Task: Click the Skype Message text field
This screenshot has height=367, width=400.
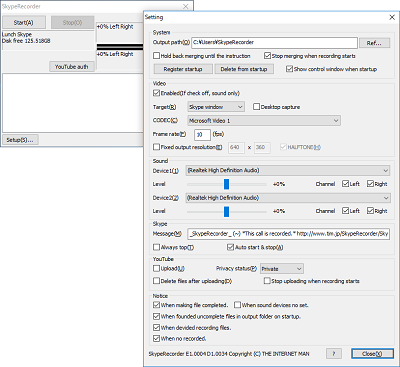Action: pyautogui.click(x=289, y=234)
